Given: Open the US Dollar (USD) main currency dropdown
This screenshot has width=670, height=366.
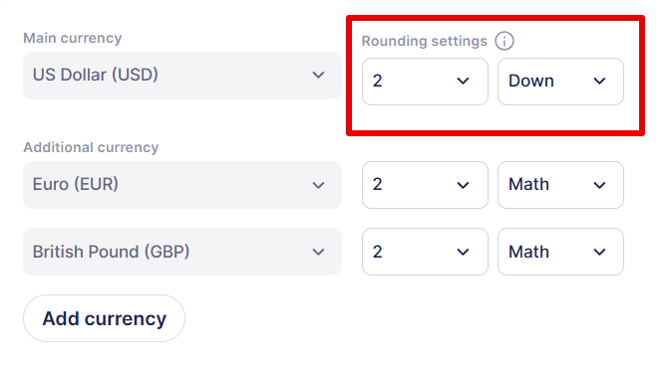Looking at the screenshot, I should 182,75.
